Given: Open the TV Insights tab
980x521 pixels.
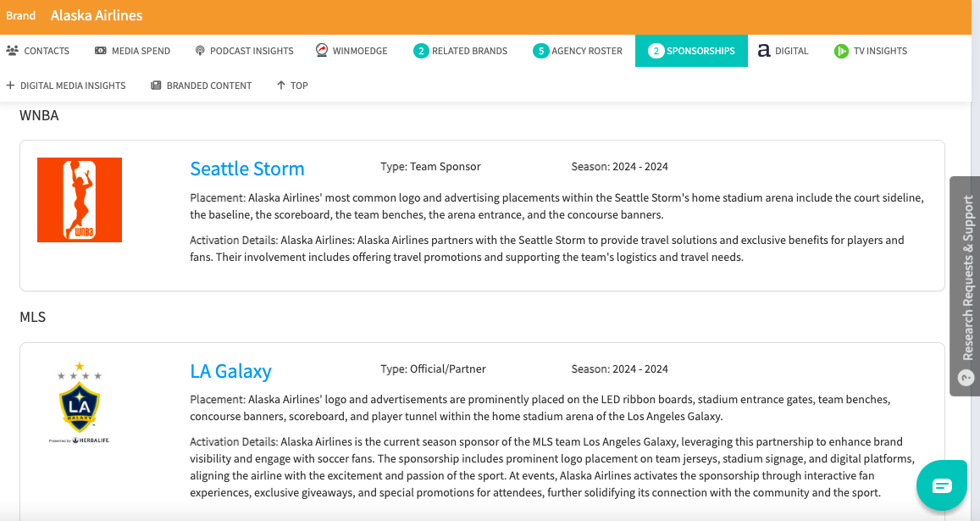Looking at the screenshot, I should point(871,51).
